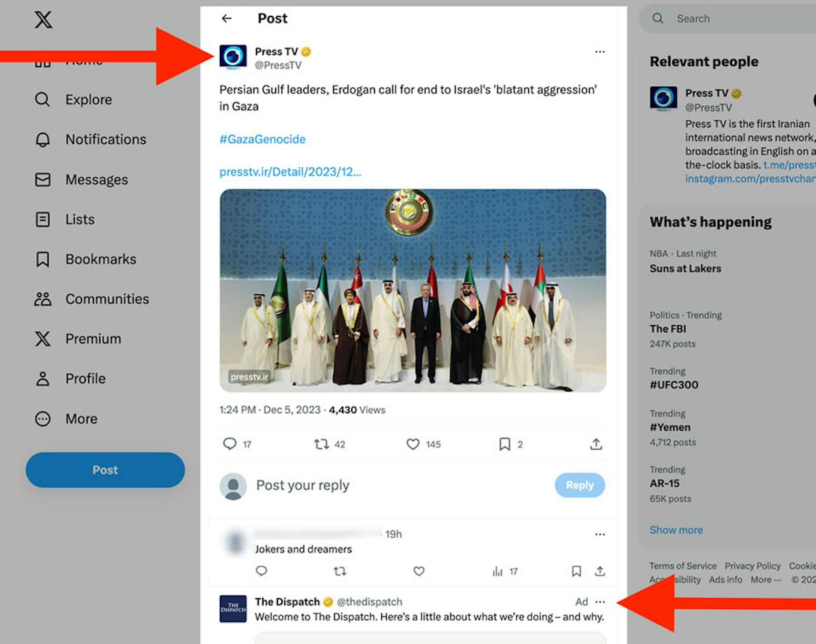This screenshot has height=644, width=816.
Task: Go back using the arrow icon
Action: 227,18
